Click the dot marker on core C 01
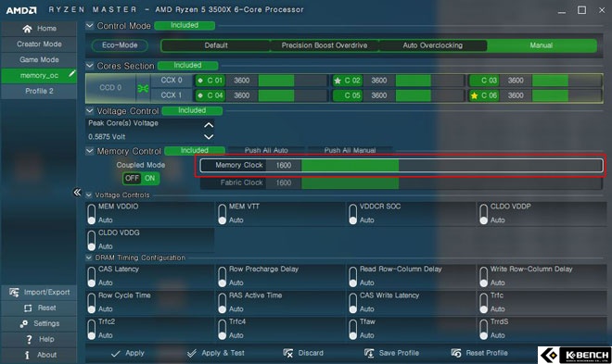Screen dimensions: 612x364 pyautogui.click(x=200, y=81)
